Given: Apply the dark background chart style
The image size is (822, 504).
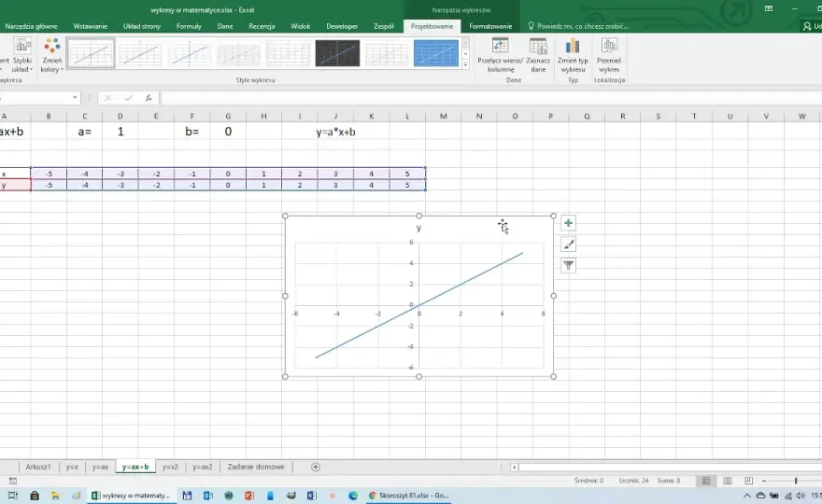Looking at the screenshot, I should 337,53.
